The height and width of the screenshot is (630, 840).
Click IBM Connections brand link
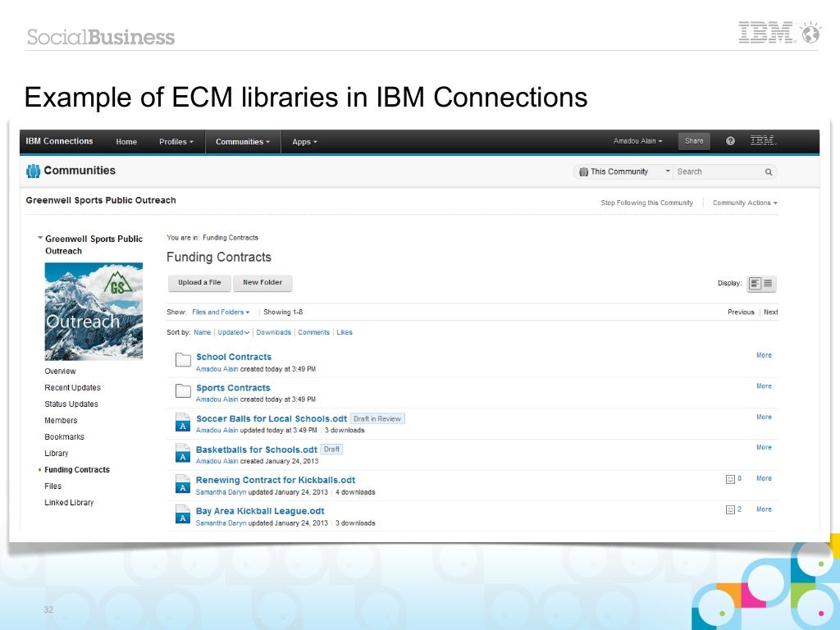coord(59,141)
